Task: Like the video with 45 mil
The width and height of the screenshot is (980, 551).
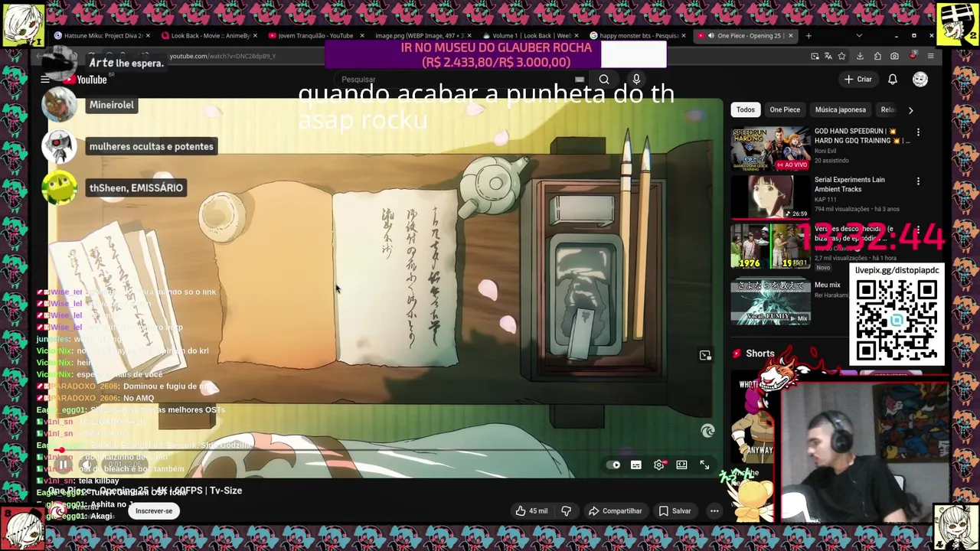Action: coord(531,511)
